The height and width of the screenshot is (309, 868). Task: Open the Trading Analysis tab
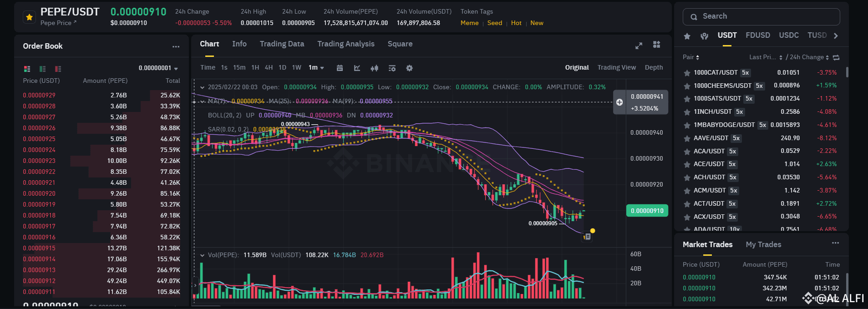coord(346,44)
